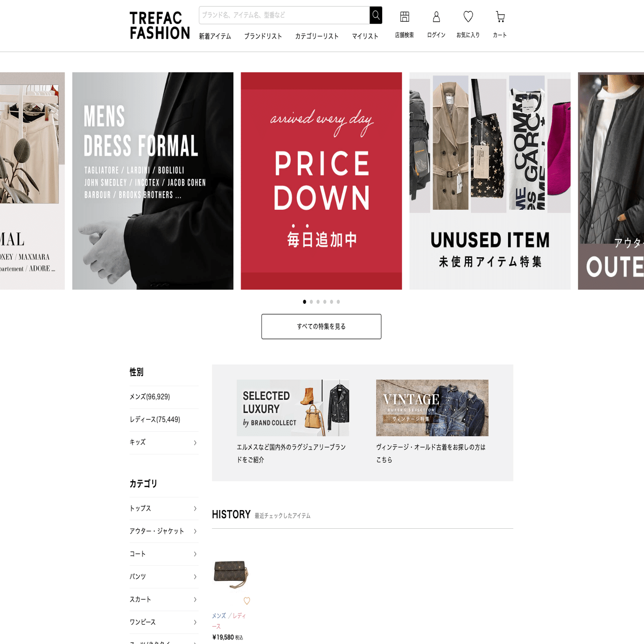Select the first carousel dot

click(304, 302)
